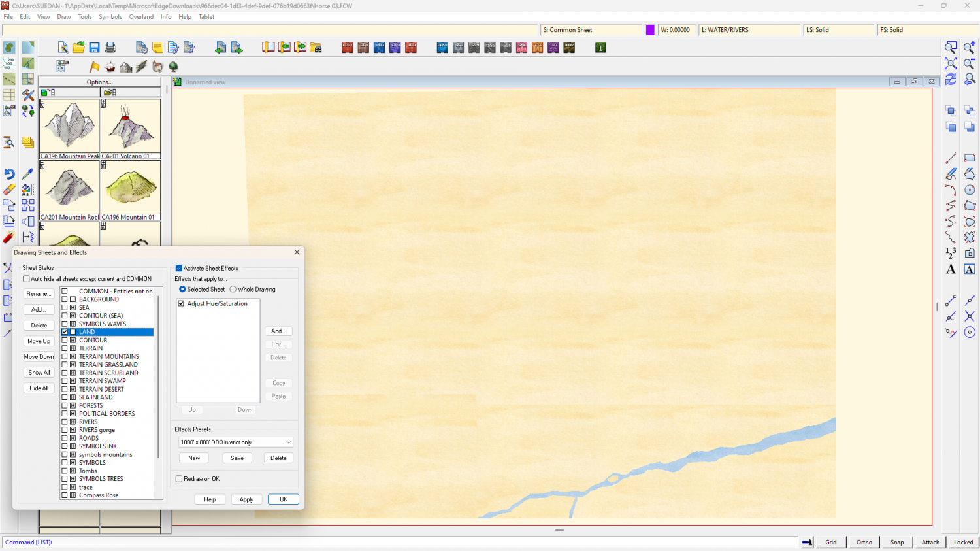
Task: Pick the eyedropper tool
Action: (x=27, y=174)
